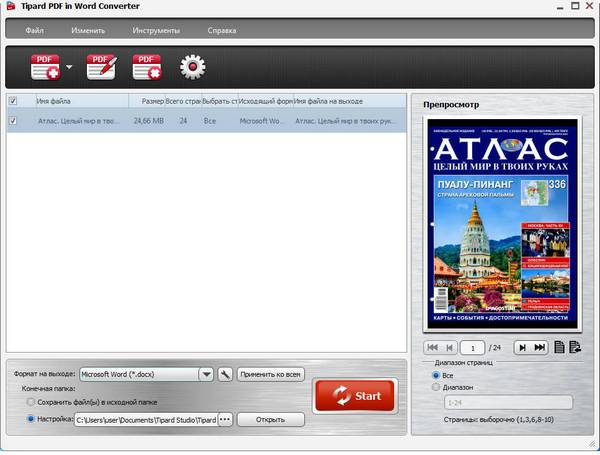Screen dimensions: 600x455
Task: Click the current page number field
Action: pos(466,347)
